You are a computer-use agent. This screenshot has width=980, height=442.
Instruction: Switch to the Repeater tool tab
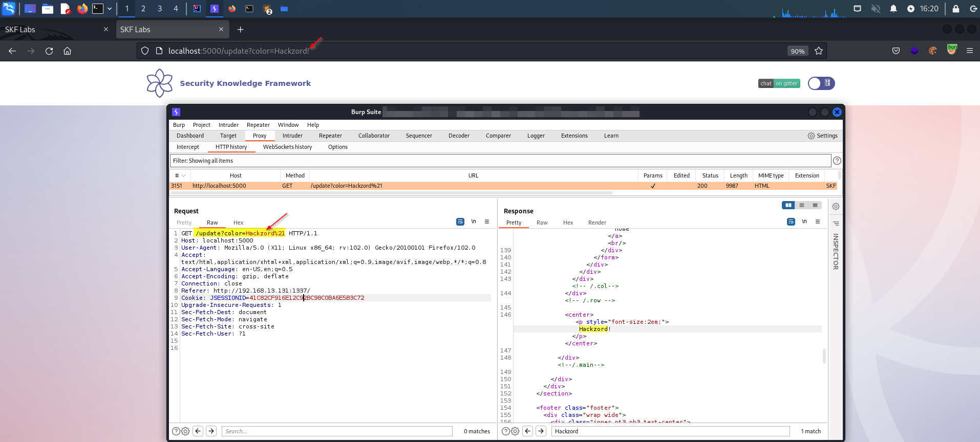[330, 136]
